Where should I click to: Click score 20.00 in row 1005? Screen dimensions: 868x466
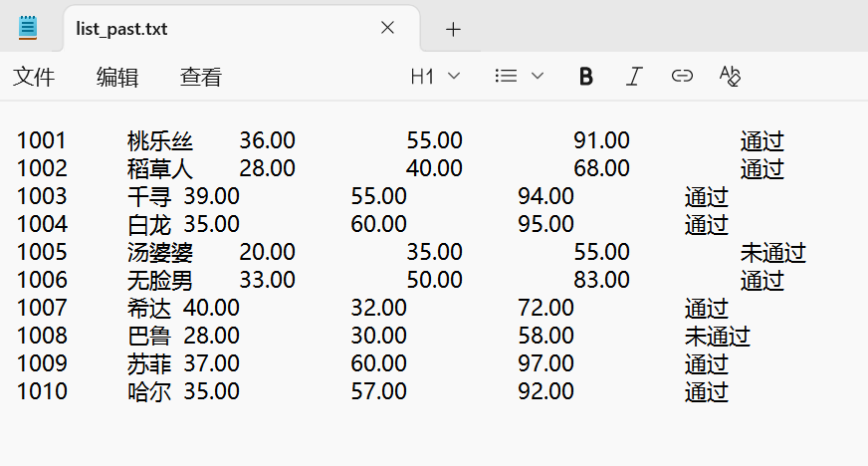click(268, 252)
